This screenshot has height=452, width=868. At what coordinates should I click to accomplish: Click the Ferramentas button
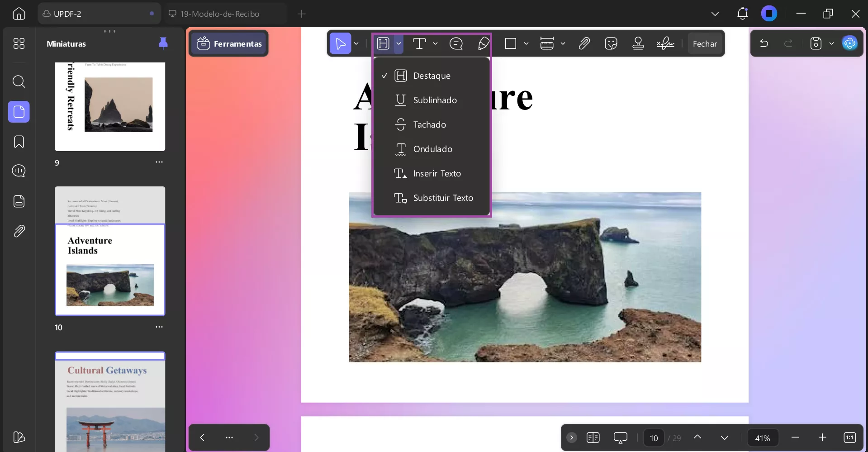click(229, 43)
